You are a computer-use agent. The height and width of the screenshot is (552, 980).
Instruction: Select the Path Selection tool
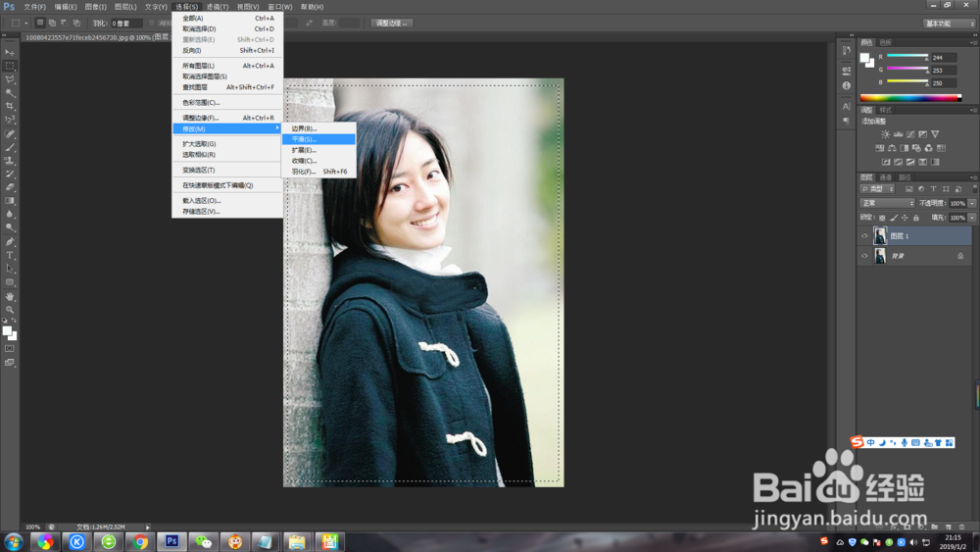tap(10, 269)
